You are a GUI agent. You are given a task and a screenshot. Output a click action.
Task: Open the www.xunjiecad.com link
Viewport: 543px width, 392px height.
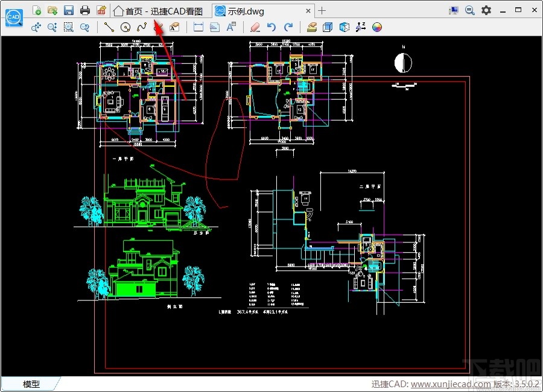pyautogui.click(x=451, y=384)
